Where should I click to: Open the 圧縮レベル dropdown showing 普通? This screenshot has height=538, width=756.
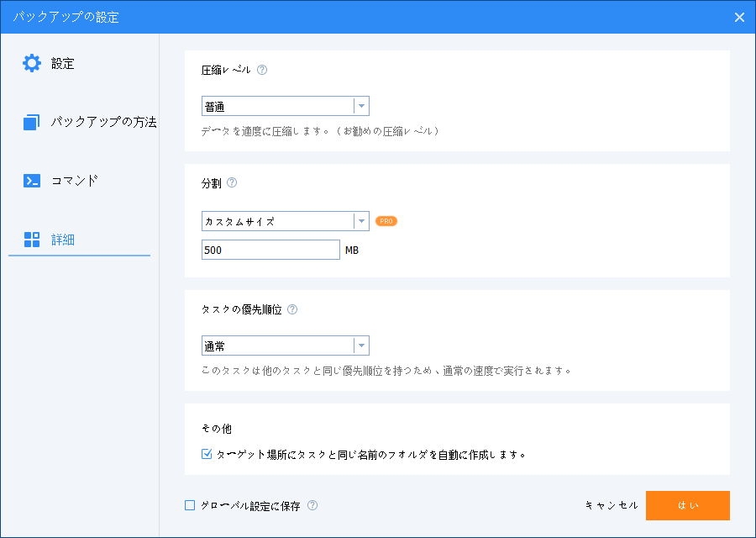click(285, 107)
